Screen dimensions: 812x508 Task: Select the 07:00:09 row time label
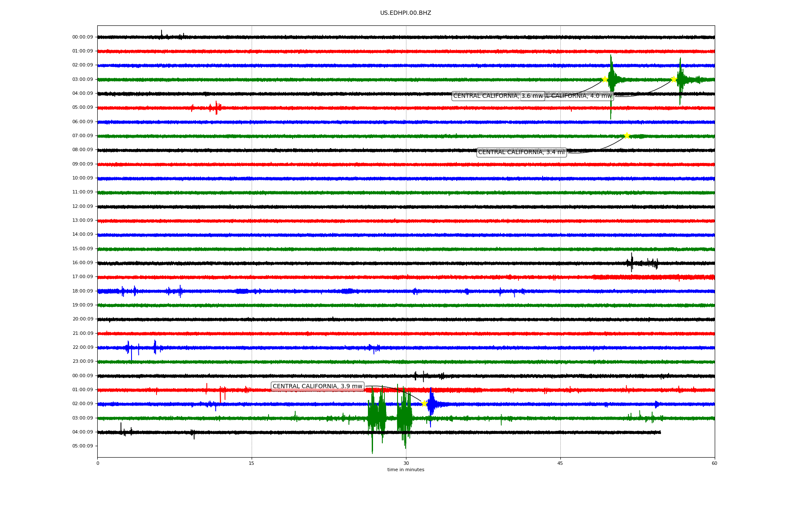pyautogui.click(x=82, y=136)
